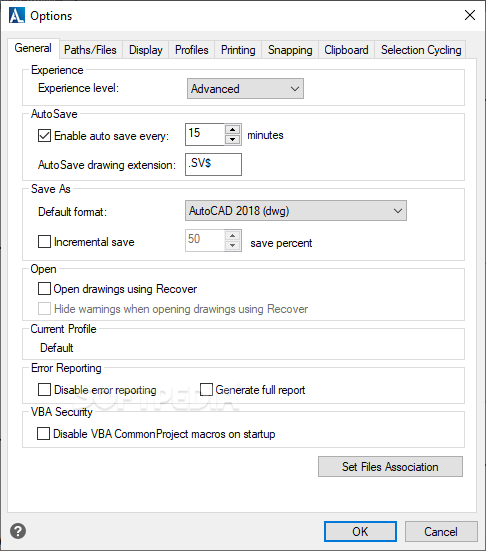Viewport: 486px width, 551px height.
Task: Click the help question mark icon
Action: 18,531
